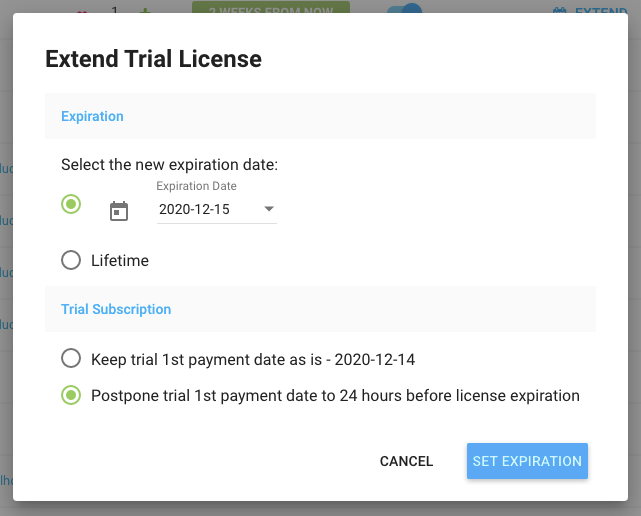Click the 'Select the new expiration date' text

[x=169, y=164]
